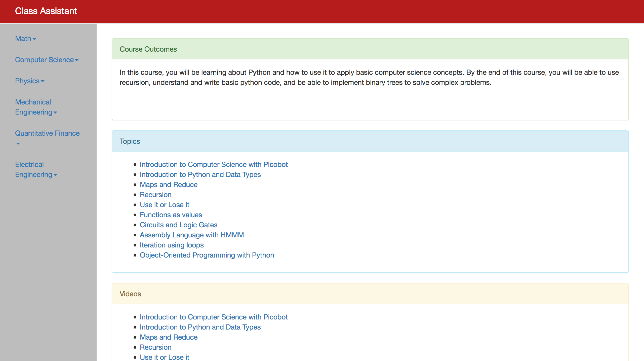
Task: Open the Computer Science dropdown
Action: tap(47, 60)
